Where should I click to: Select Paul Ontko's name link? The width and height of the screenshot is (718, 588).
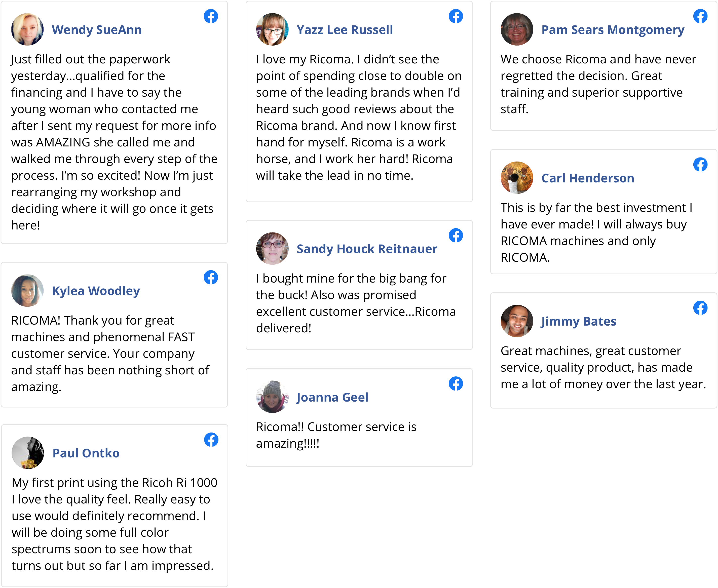pos(86,453)
